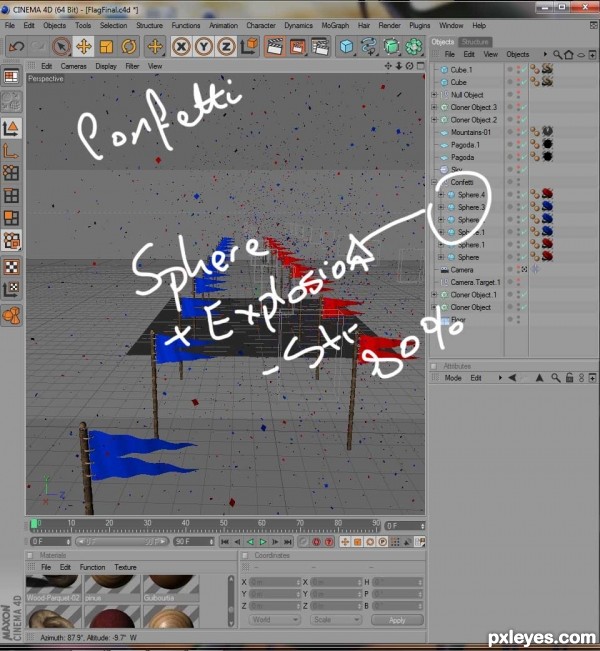Select the Live Selection tool
This screenshot has width=600, height=651.
[x=61, y=46]
